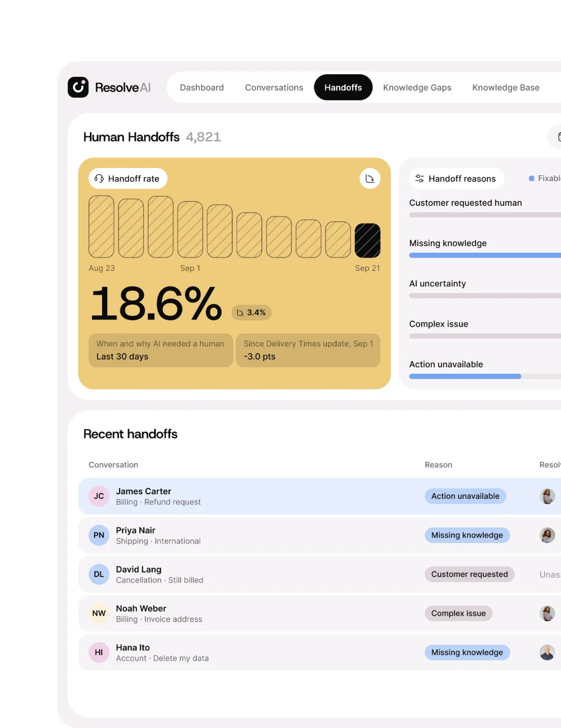Click the 18.6% handoff rate value
The width and height of the screenshot is (561, 728).
[156, 304]
